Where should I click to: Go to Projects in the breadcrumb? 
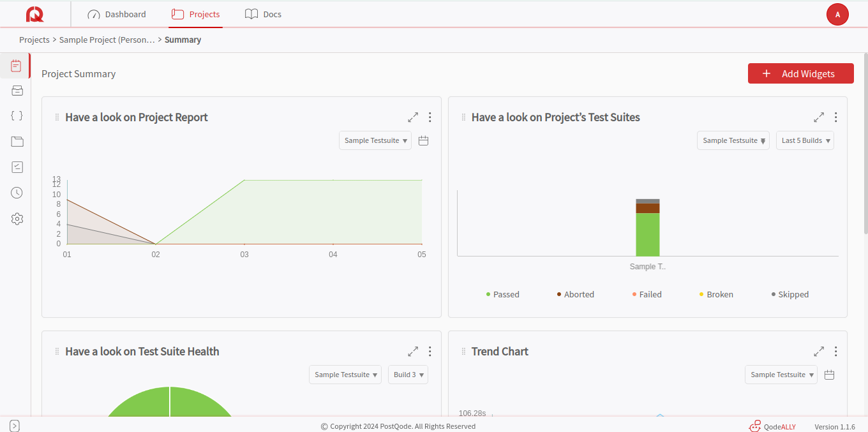[34, 40]
